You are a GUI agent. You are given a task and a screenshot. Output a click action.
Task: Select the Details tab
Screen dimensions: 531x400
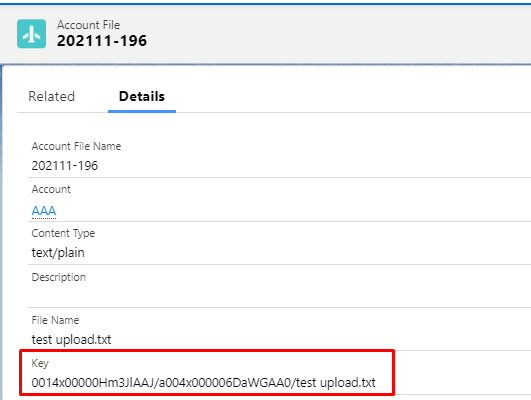click(142, 97)
